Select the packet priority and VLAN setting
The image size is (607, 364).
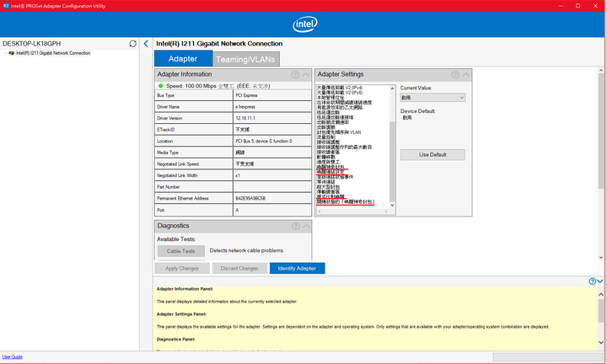(x=339, y=132)
